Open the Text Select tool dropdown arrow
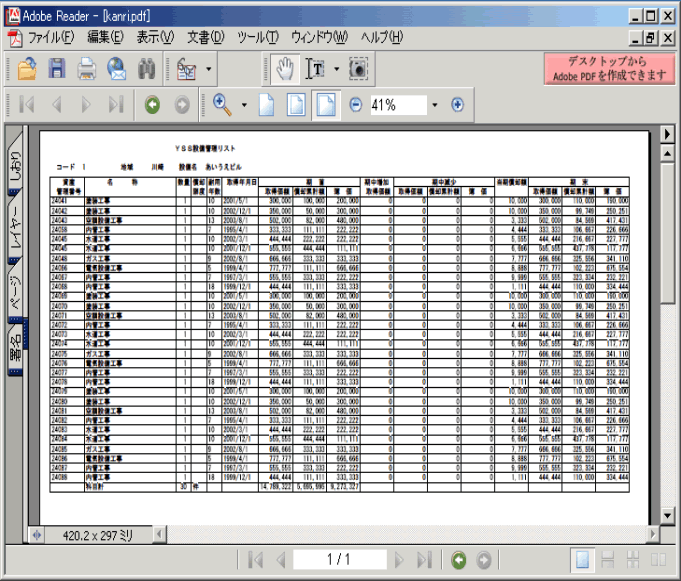 pos(337,69)
